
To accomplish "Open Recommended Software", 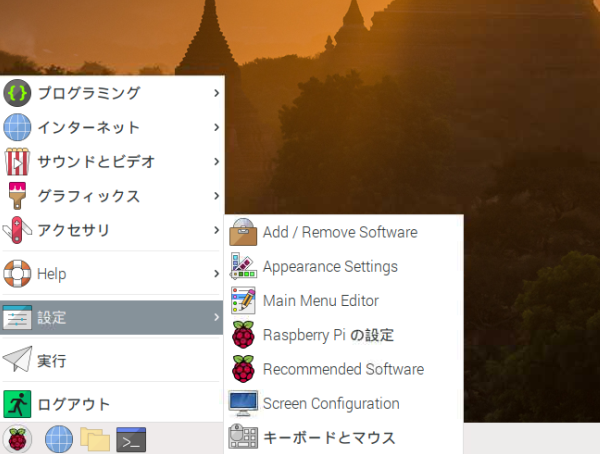I will click(344, 369).
